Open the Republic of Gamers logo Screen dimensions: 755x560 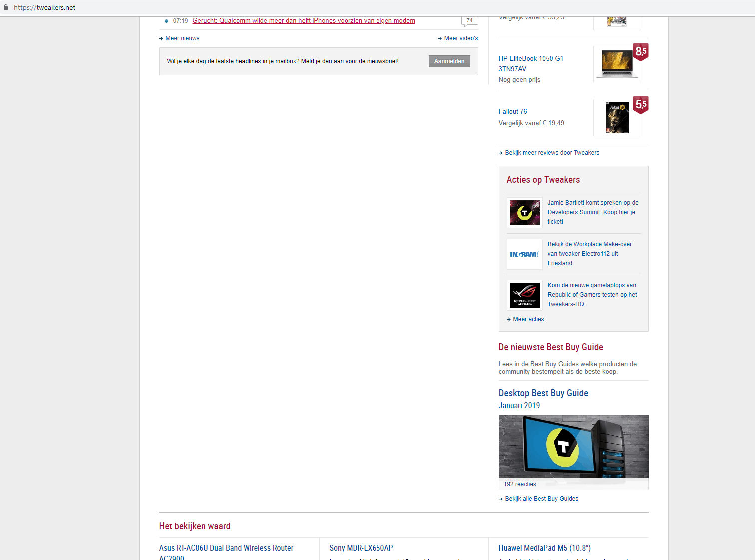(x=525, y=295)
